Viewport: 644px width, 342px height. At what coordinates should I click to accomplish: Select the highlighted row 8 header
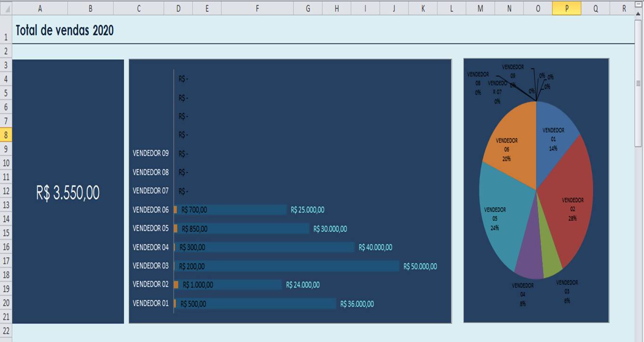click(x=6, y=135)
